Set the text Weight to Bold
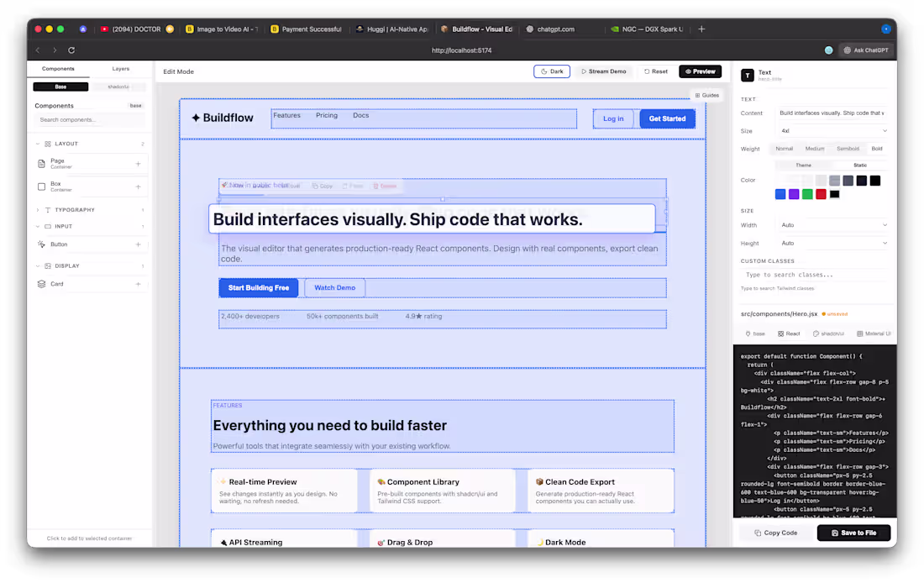This screenshot has width=924, height=583. [877, 149]
